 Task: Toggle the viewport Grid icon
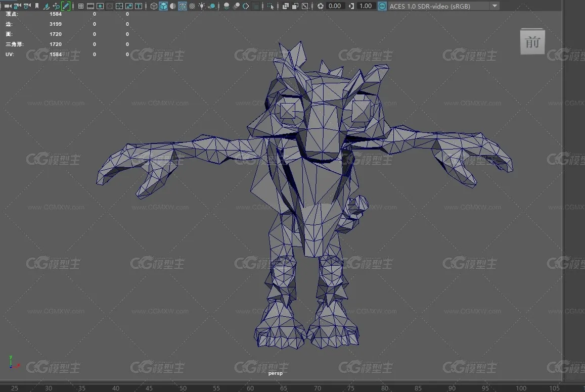[80, 6]
